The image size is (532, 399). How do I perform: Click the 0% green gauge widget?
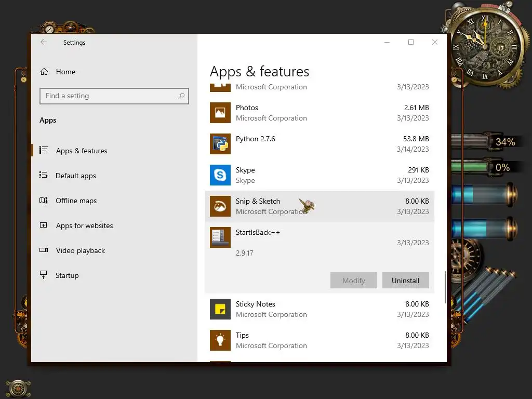pyautogui.click(x=485, y=167)
